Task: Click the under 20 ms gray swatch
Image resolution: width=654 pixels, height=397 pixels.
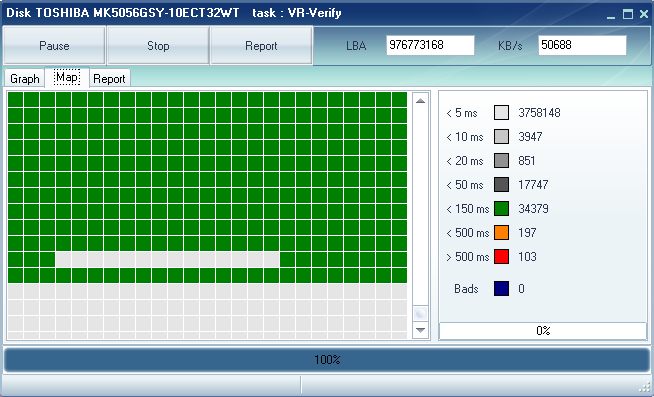Action: click(x=501, y=161)
